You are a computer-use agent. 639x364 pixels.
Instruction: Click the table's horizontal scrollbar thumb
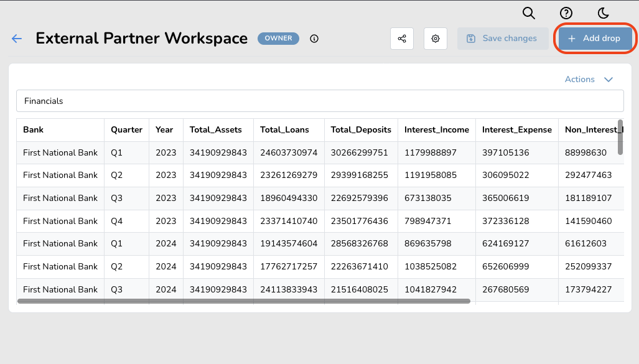(x=244, y=301)
